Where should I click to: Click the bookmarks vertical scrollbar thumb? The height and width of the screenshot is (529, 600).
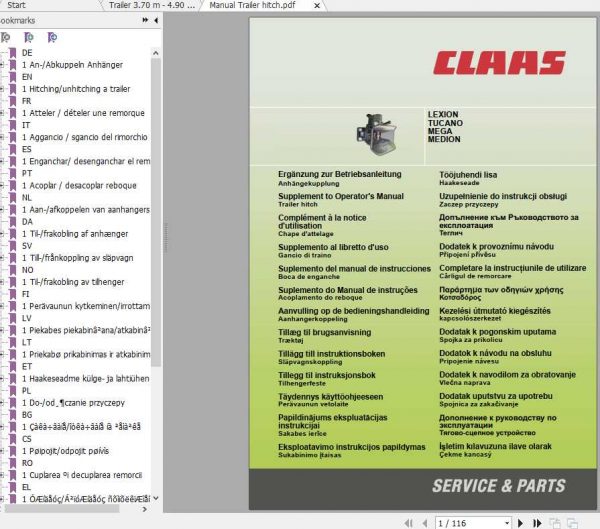pos(156,212)
